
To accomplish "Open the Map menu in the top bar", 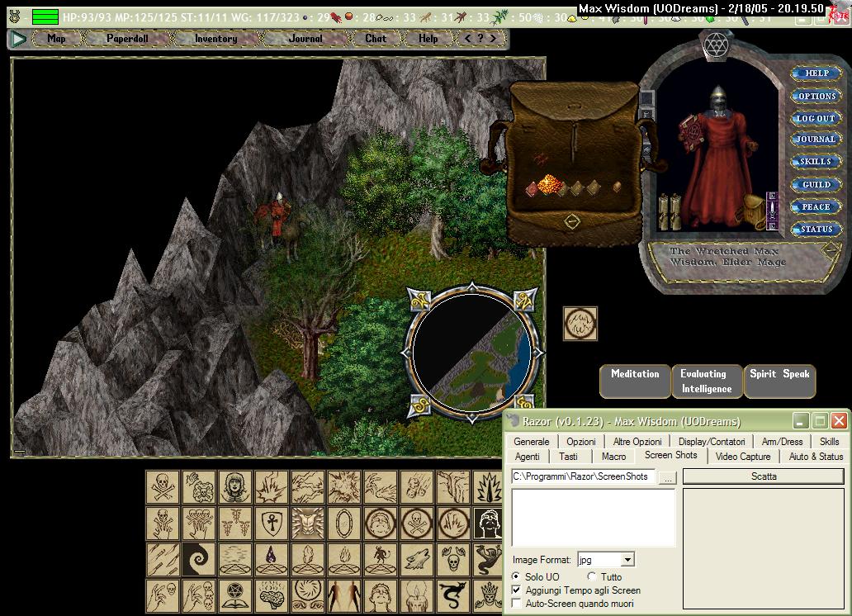I will (x=56, y=38).
